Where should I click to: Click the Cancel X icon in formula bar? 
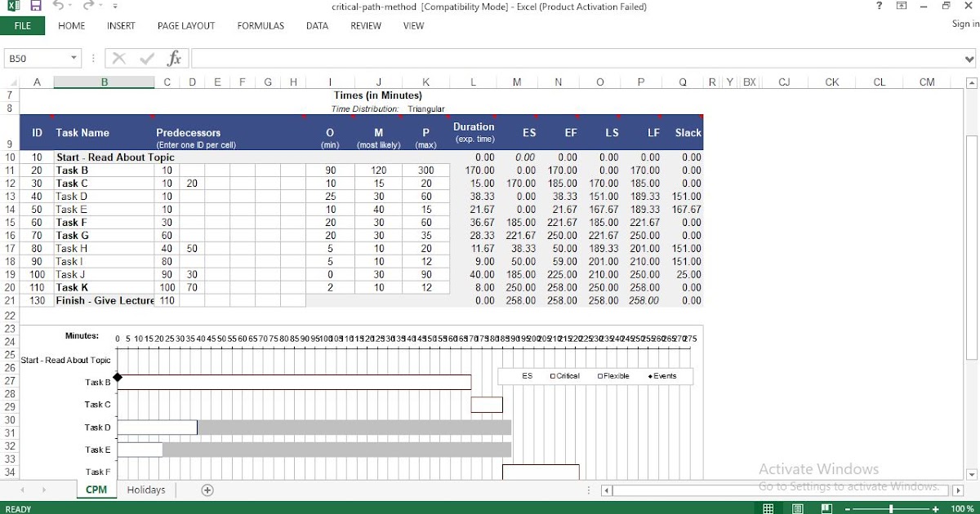[119, 58]
